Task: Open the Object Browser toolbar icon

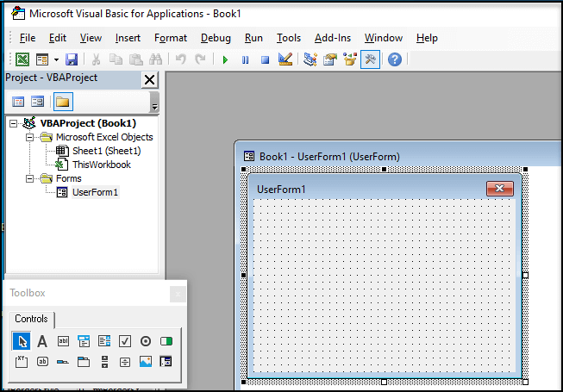Action: (x=350, y=59)
